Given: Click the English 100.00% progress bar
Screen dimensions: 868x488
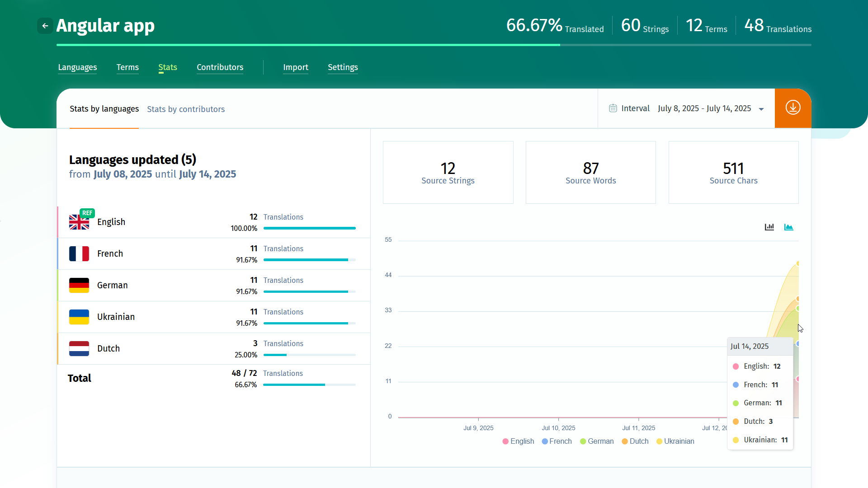Looking at the screenshot, I should tap(310, 228).
